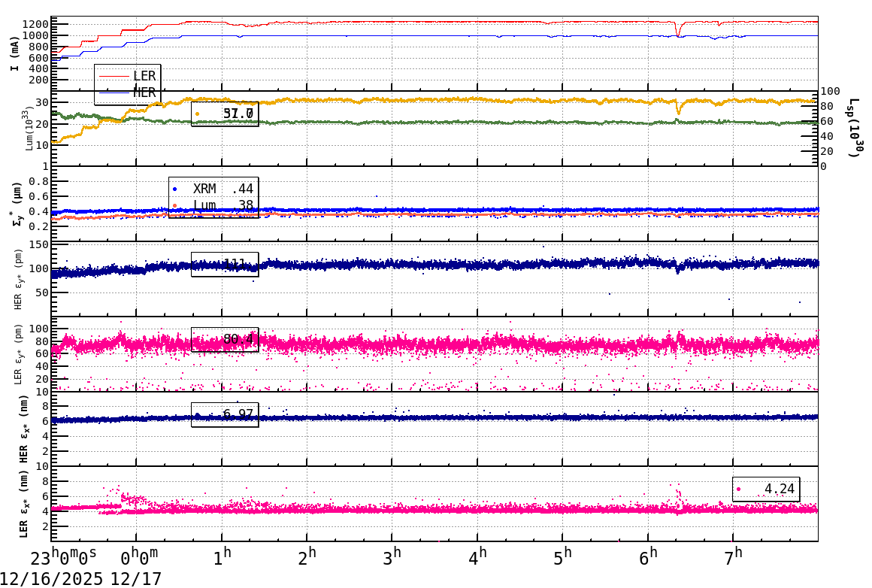The width and height of the screenshot is (872, 588).
Task: Select the red LER line sample in legend
Action: click(x=114, y=76)
